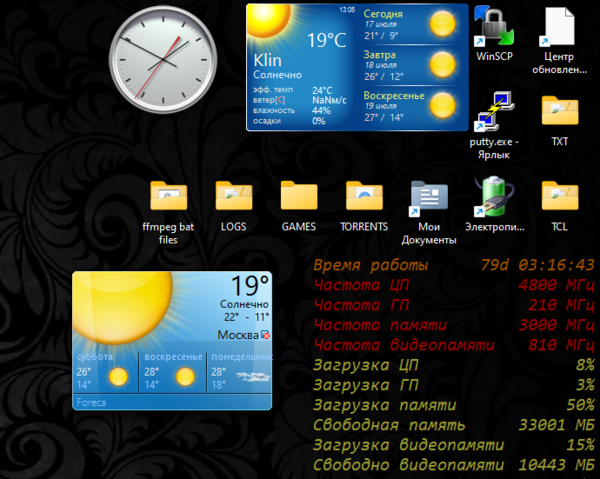Image resolution: width=600 pixels, height=479 pixels.
Task: Click the Свободная память 33001 МБ line
Action: [454, 425]
